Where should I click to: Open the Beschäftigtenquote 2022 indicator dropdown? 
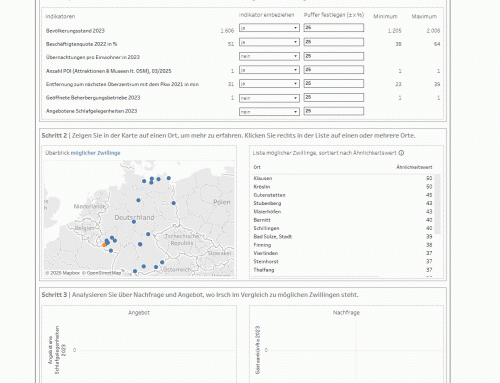[x=269, y=42]
